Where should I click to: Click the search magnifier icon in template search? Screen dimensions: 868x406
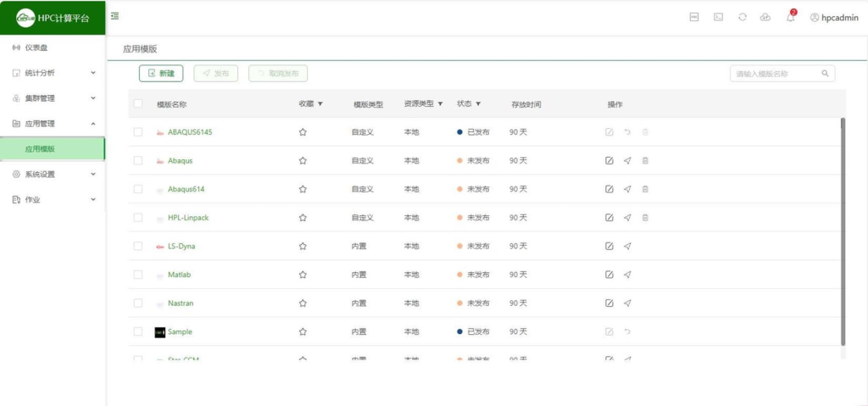click(825, 73)
